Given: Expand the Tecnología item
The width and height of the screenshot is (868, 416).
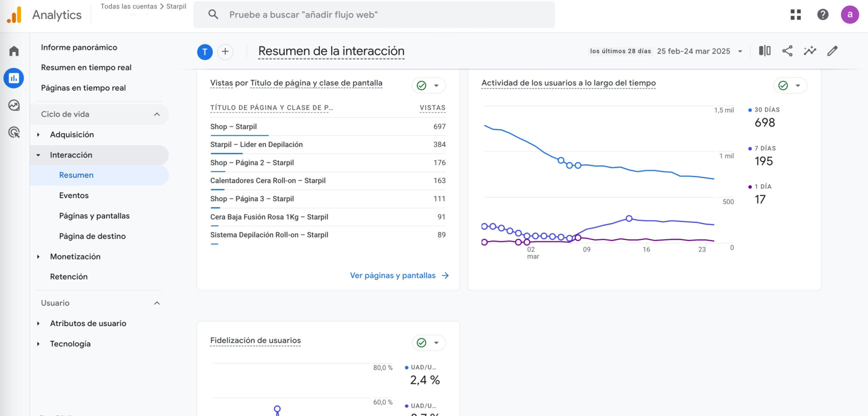Looking at the screenshot, I should point(38,344).
